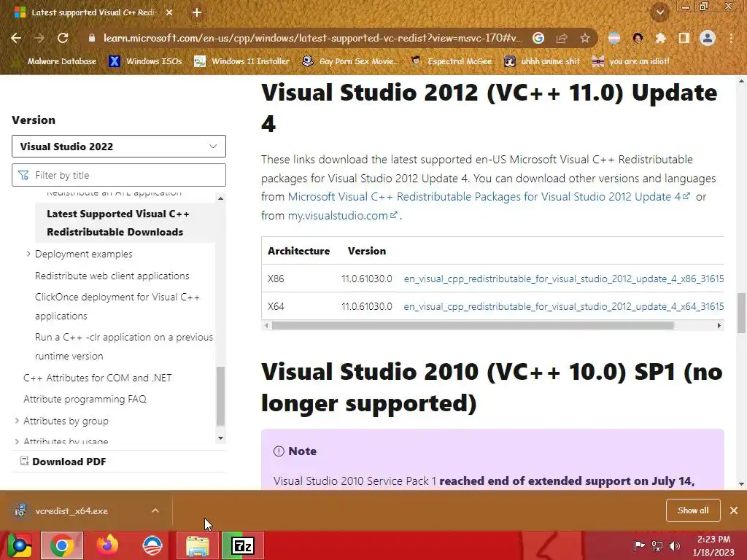Open the volume speaker icon
The width and height of the screenshot is (747, 560).
(x=675, y=545)
